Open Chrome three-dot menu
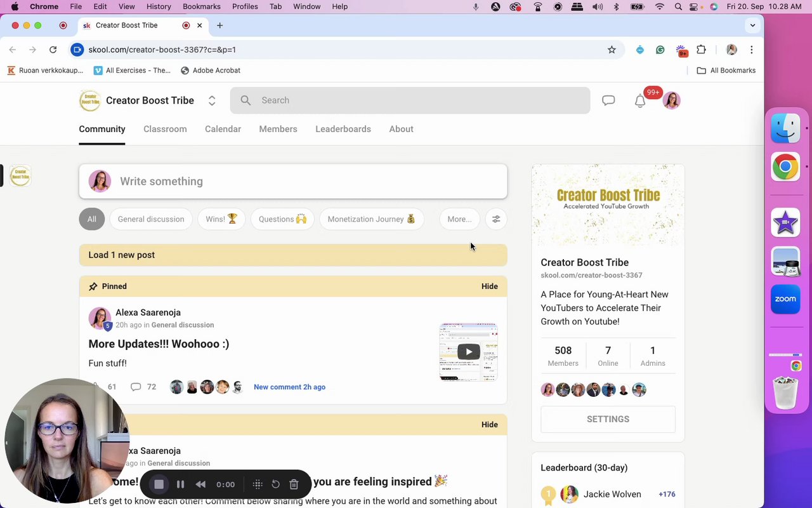The width and height of the screenshot is (812, 508). pos(752,50)
